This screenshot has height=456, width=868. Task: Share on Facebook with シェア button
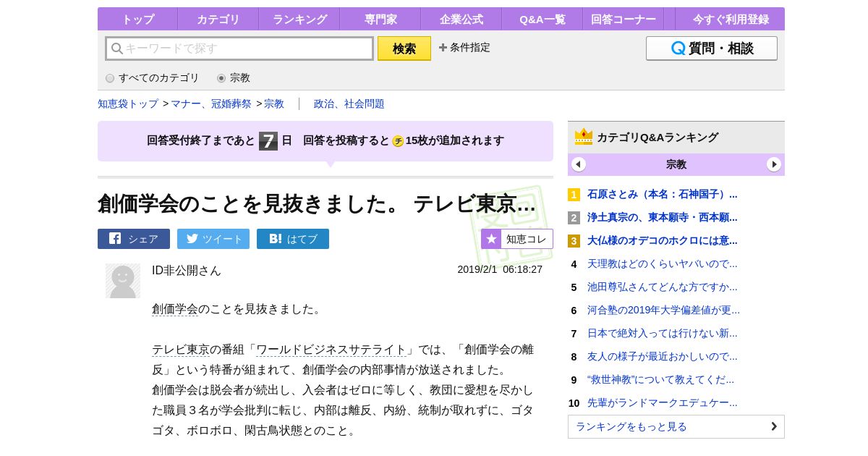134,239
